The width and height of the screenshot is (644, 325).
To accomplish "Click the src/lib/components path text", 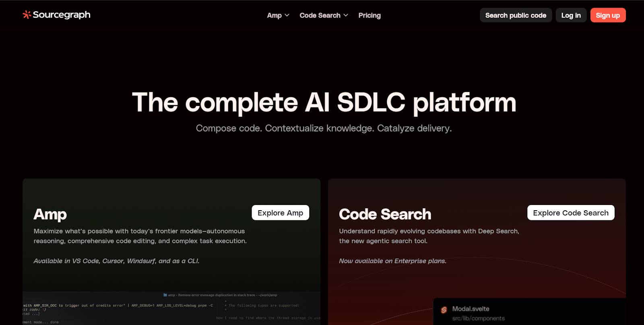I will tap(478, 318).
